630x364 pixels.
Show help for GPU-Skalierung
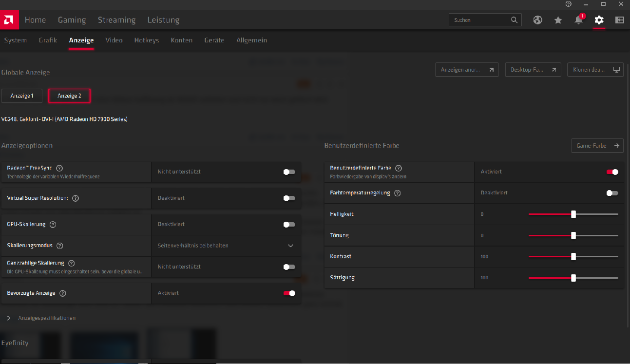point(53,225)
